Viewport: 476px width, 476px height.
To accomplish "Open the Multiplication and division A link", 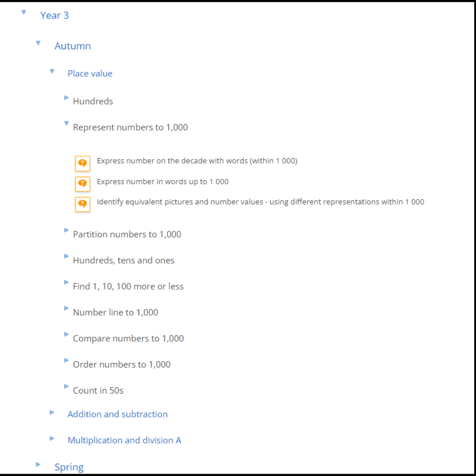I will pos(124,440).
